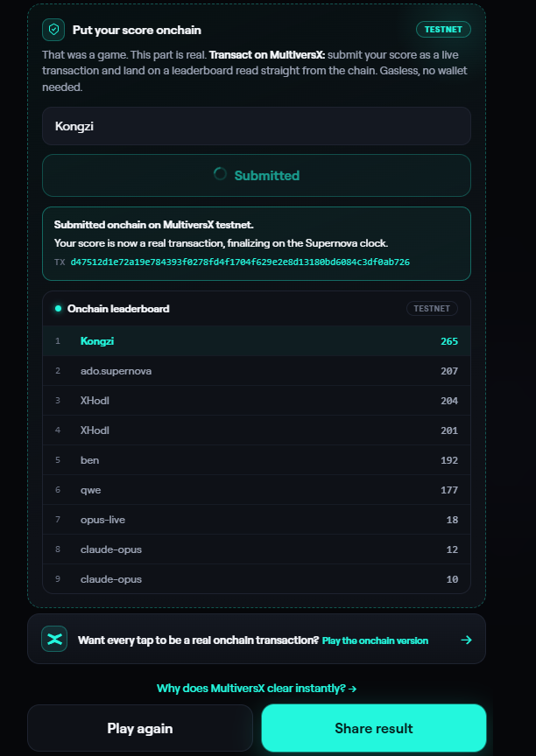The width and height of the screenshot is (536, 756).
Task: Click the MultiversX X logo icon
Action: point(54,640)
